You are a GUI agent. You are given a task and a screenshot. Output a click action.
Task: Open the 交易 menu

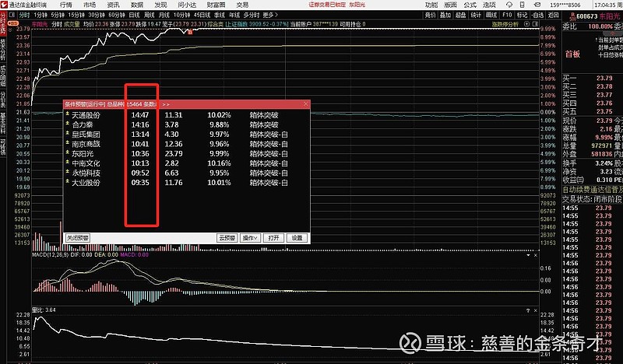point(242,5)
